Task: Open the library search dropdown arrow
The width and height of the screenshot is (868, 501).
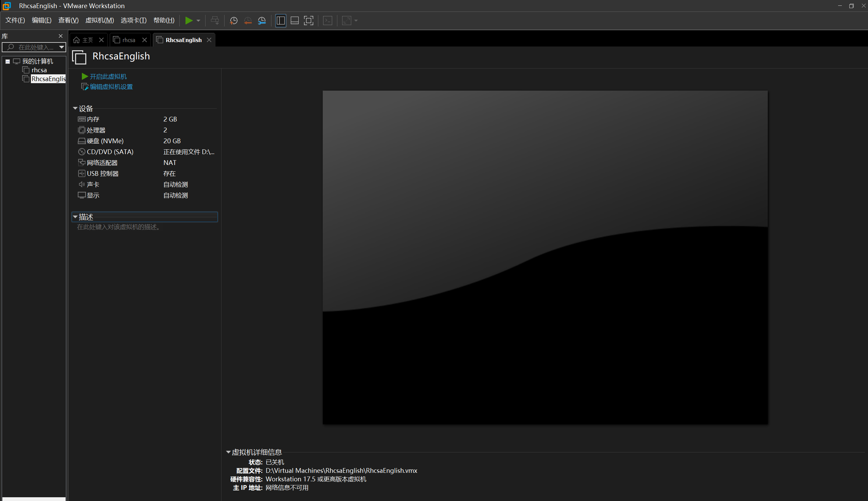Action: coord(61,47)
